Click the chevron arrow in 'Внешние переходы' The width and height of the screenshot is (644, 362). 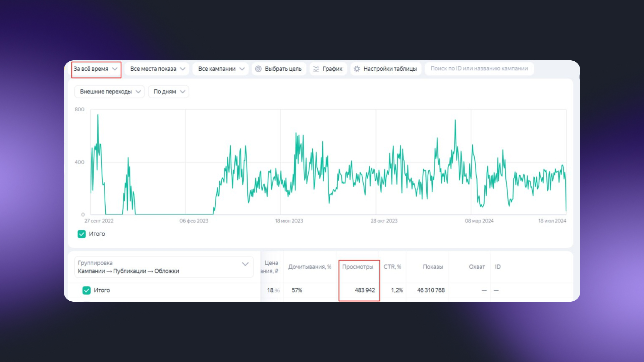pyautogui.click(x=138, y=92)
